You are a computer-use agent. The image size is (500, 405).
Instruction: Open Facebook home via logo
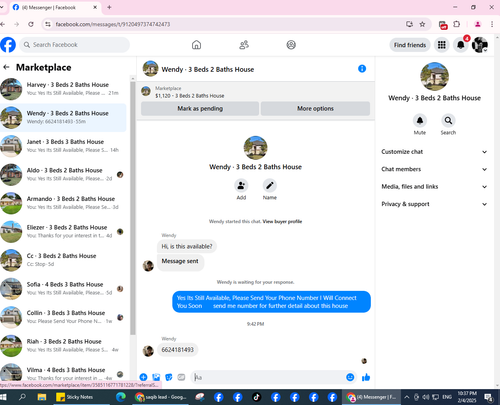tap(8, 45)
